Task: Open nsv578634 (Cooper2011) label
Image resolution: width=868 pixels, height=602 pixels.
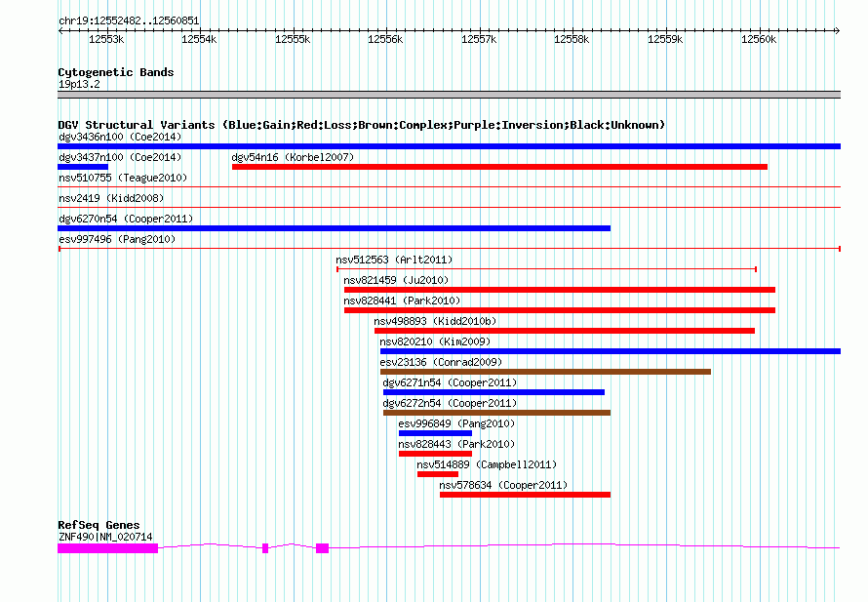Action: (x=504, y=485)
